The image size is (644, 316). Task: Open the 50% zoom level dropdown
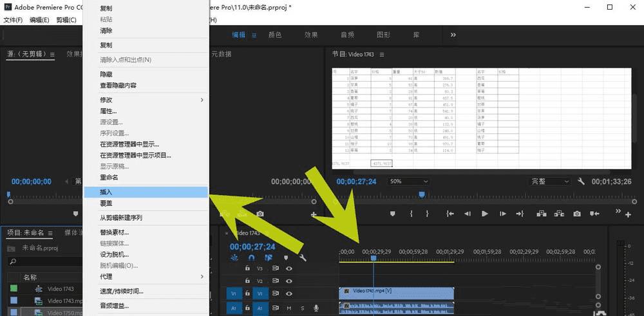tap(409, 181)
